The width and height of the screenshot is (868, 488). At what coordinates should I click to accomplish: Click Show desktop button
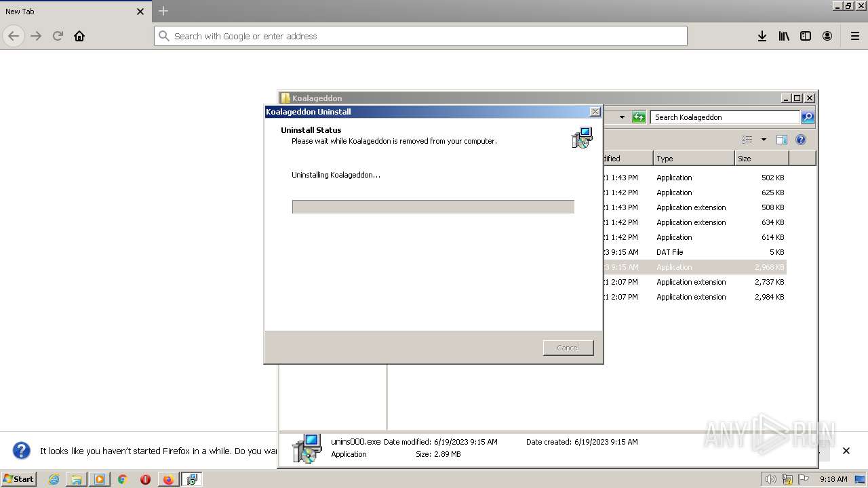(x=860, y=479)
